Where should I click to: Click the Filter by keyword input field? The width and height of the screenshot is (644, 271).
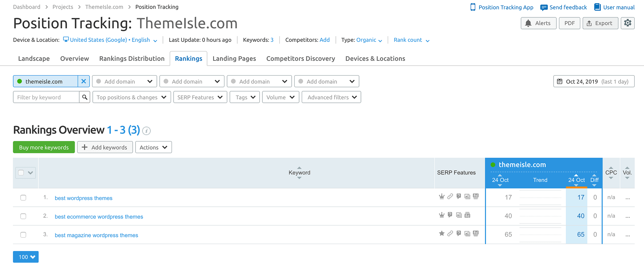tap(46, 97)
